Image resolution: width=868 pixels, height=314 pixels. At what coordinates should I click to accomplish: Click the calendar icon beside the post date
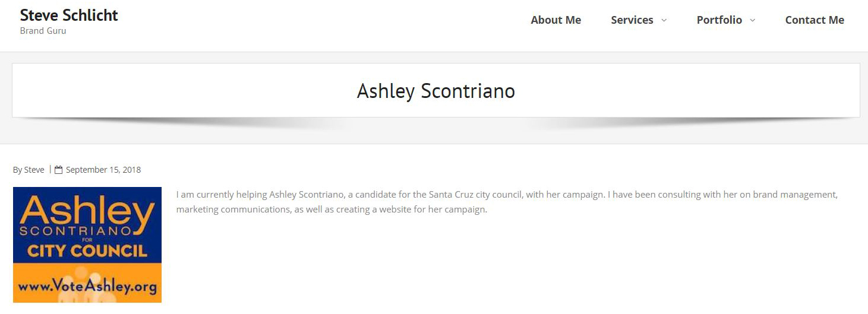tap(58, 170)
